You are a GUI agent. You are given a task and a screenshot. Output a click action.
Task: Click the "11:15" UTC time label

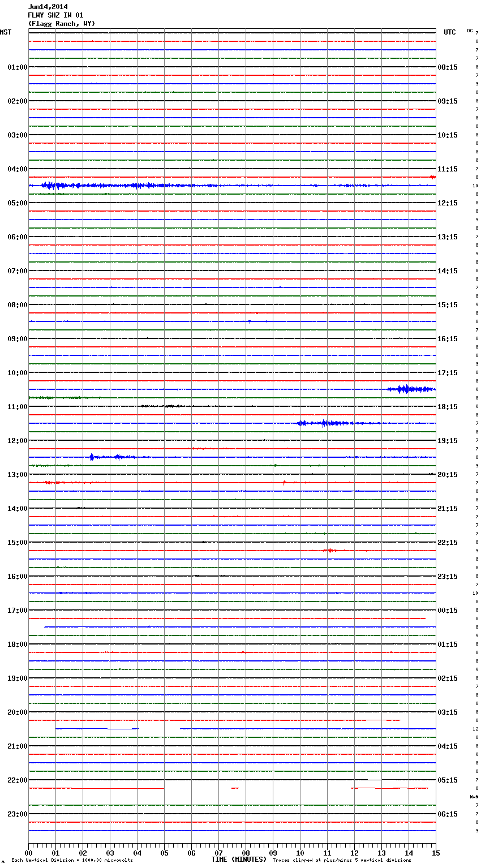tap(448, 169)
